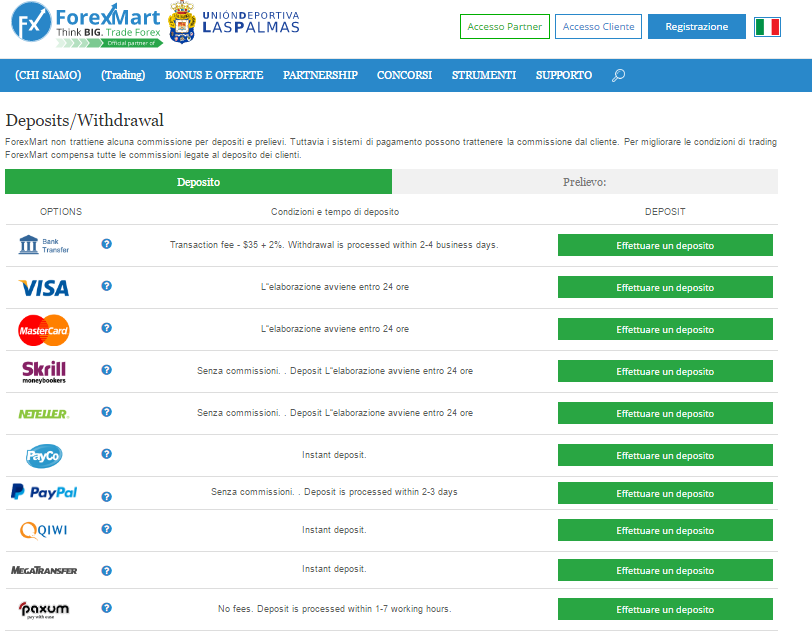
Task: Open the SUPPORTO menu
Action: click(564, 75)
